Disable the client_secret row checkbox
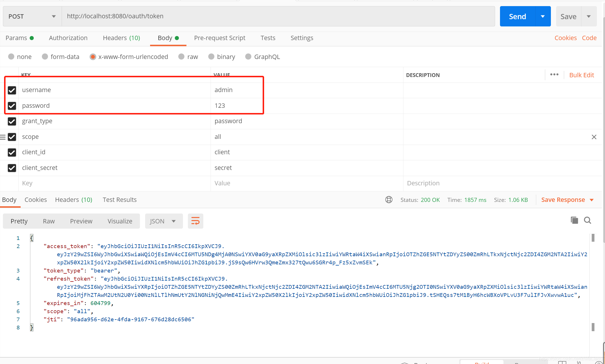This screenshot has width=605, height=364. click(12, 168)
